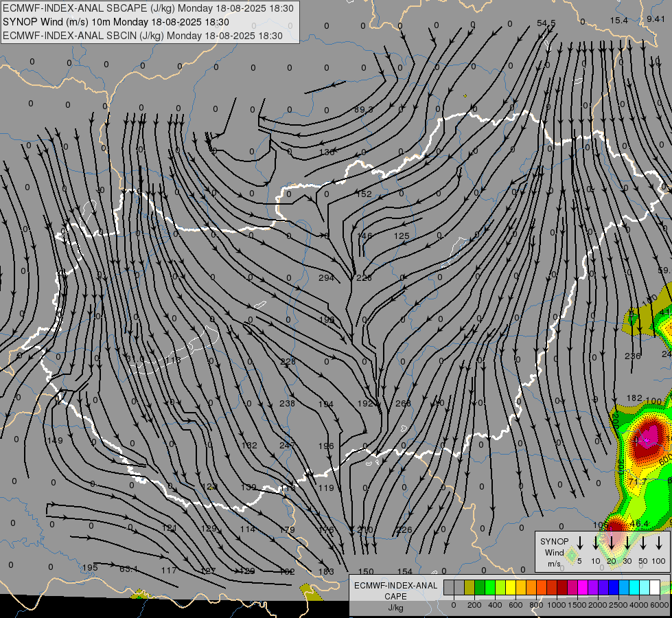Image resolution: width=672 pixels, height=618 pixels.
Task: Pick the olive swatch in the CAPE legend
Action: point(470,587)
